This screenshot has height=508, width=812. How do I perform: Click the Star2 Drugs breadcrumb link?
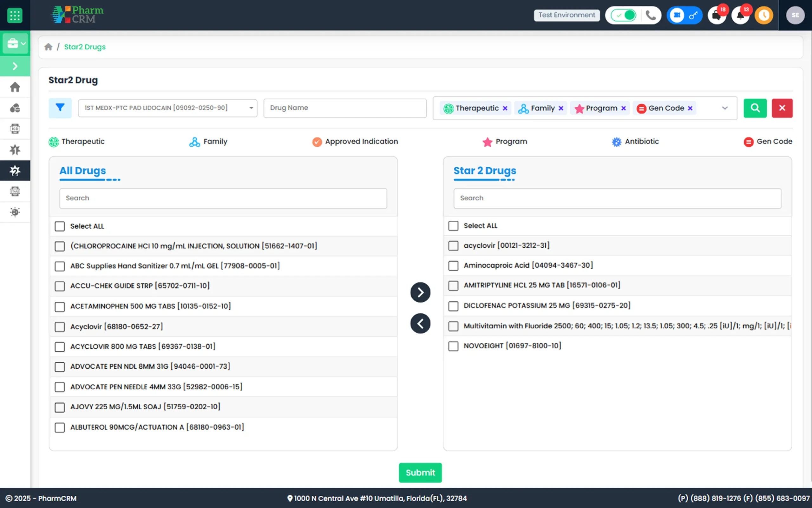85,47
